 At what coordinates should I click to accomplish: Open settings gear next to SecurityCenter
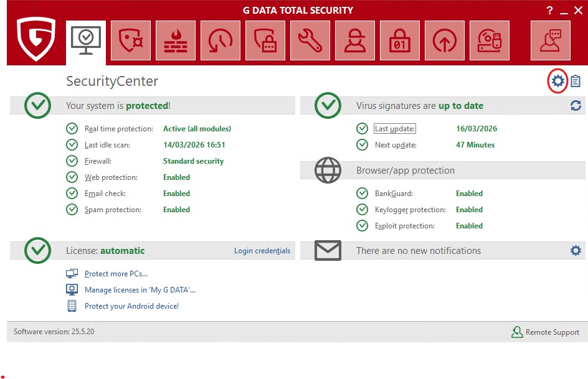point(557,81)
